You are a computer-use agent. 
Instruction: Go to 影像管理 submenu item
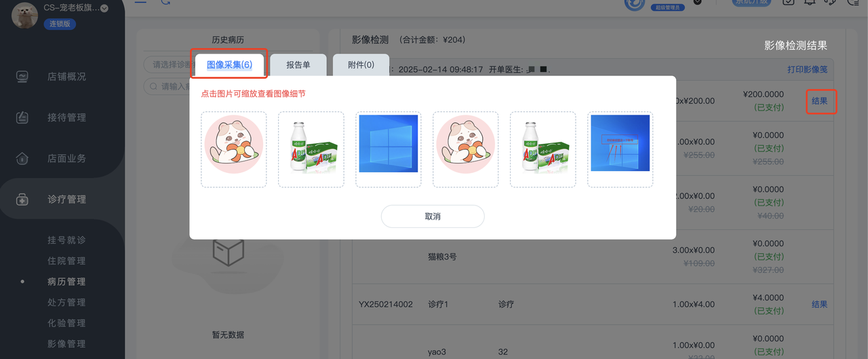tap(66, 343)
